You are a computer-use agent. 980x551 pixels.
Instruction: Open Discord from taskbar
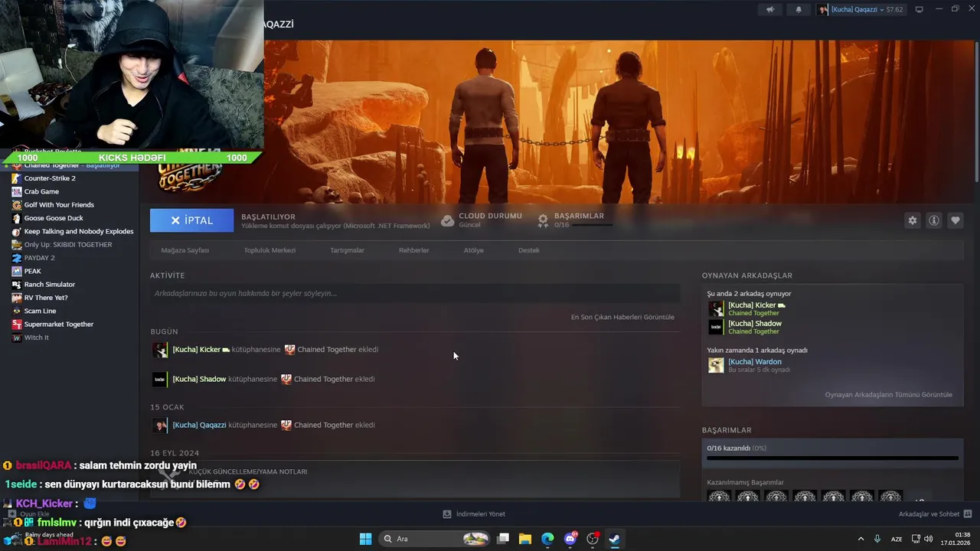tap(570, 539)
